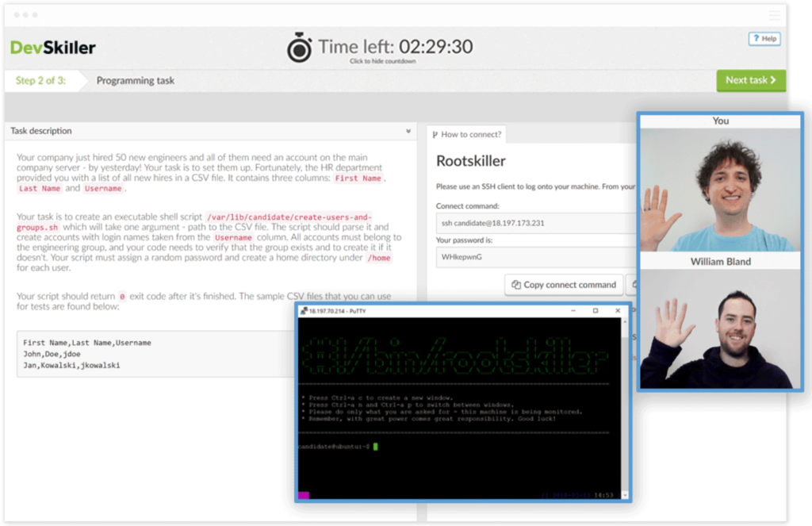Click the DevSkiller logo
Viewport: 812px width, 526px height.
(53, 48)
